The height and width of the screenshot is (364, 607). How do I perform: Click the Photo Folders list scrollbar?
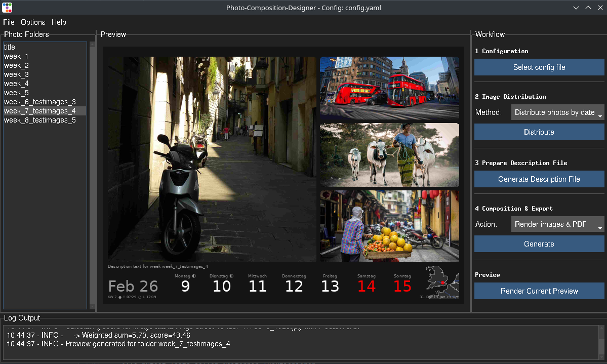[x=92, y=175]
